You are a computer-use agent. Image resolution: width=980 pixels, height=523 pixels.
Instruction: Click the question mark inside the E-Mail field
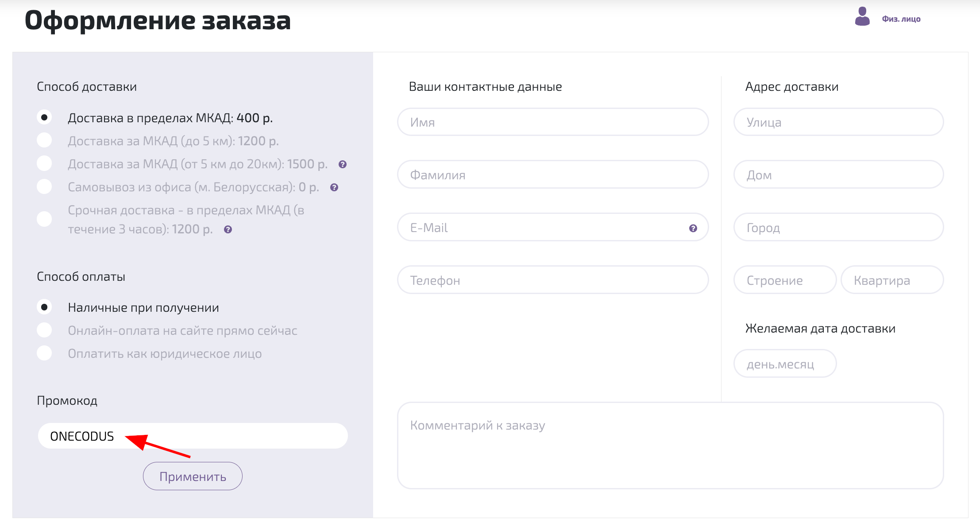pos(692,228)
